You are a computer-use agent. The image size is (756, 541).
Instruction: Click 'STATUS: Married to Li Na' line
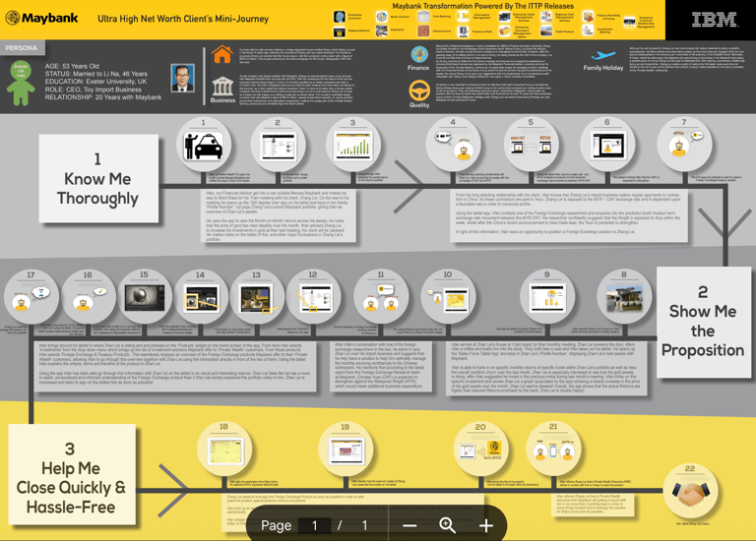tap(95, 74)
